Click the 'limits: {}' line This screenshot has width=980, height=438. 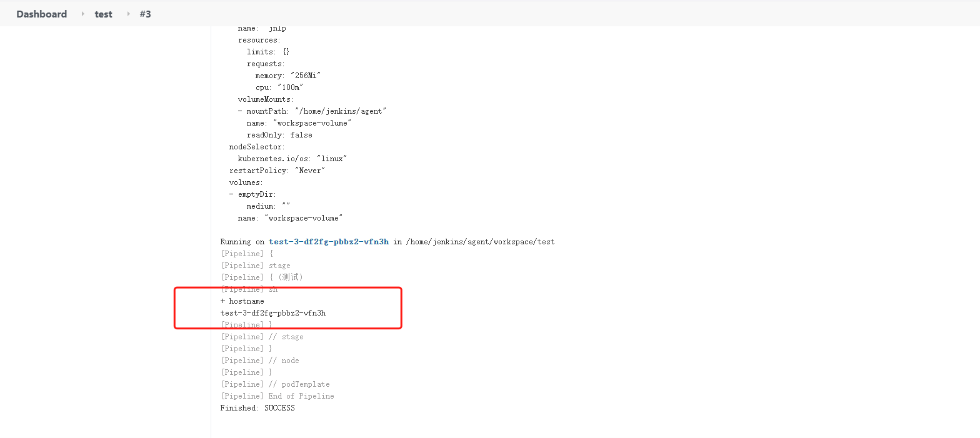click(267, 52)
